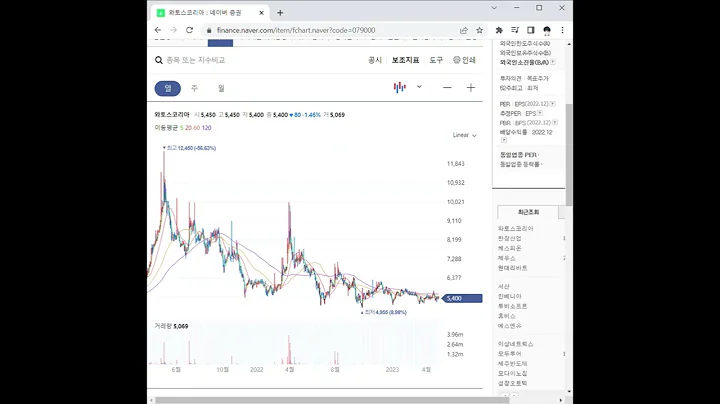Open the extensions puzzle icon

pyautogui.click(x=499, y=30)
